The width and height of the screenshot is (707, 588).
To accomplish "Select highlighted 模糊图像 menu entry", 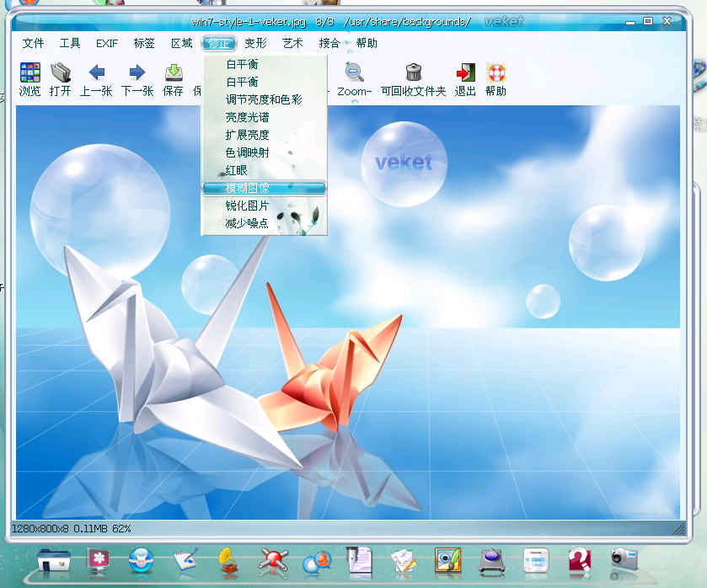I will 265,188.
